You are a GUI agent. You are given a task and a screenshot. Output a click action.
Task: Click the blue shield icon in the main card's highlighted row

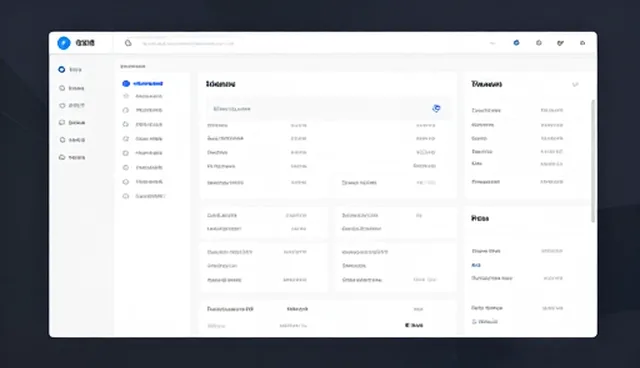(436, 109)
